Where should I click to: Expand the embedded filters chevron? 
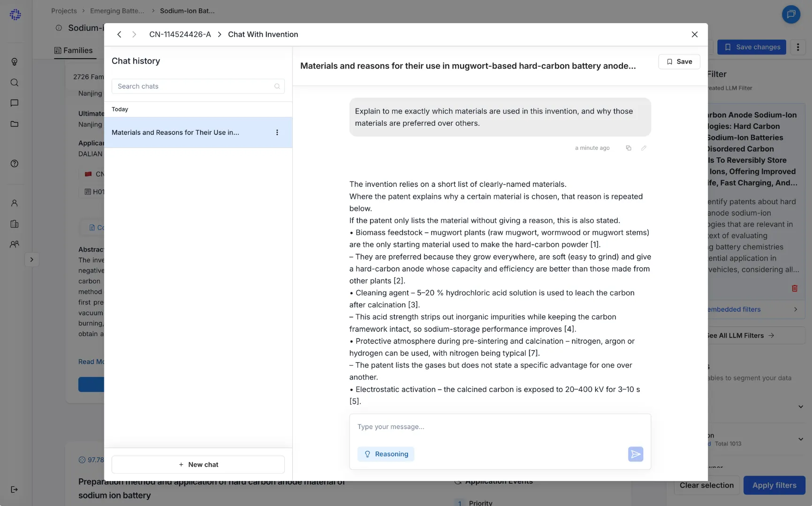click(796, 309)
